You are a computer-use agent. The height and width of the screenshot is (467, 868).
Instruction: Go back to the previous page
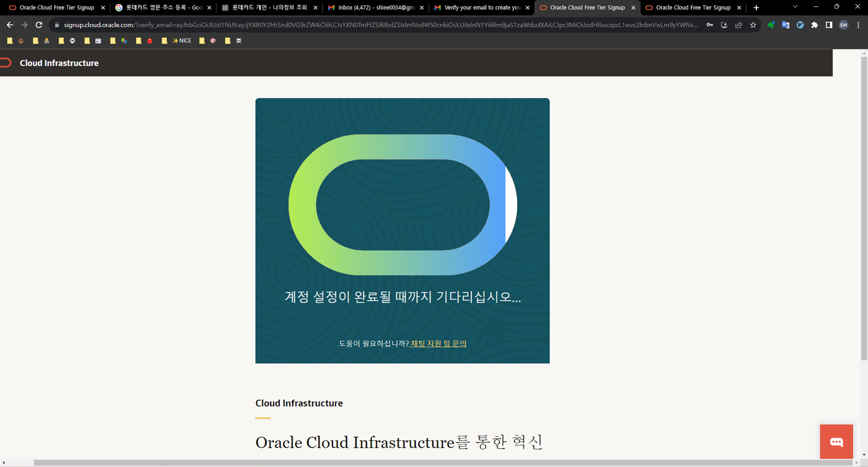click(x=10, y=25)
